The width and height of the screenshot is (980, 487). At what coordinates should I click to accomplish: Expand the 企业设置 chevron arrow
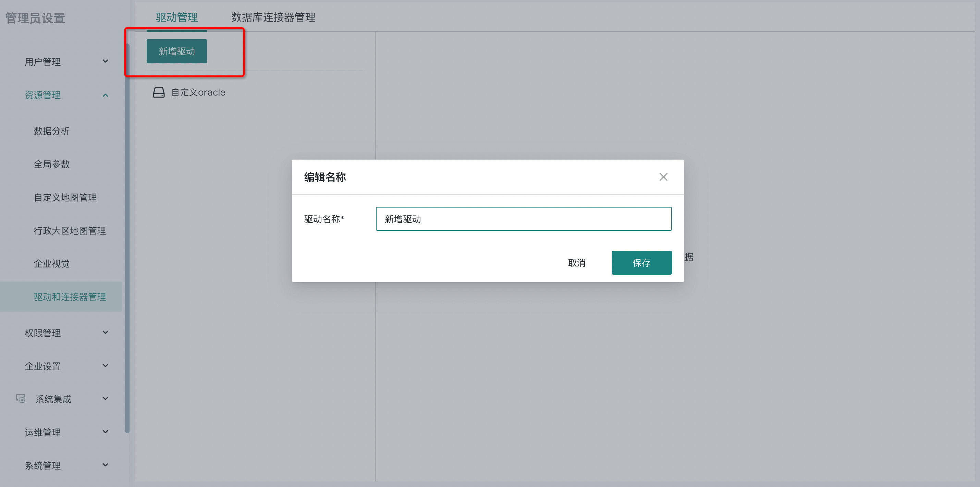[x=106, y=366]
